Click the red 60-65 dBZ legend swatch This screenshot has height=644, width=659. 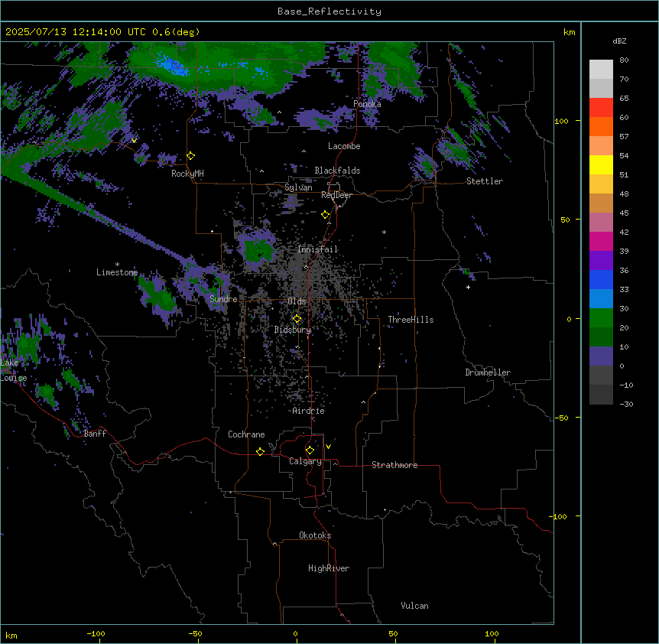pyautogui.click(x=601, y=107)
